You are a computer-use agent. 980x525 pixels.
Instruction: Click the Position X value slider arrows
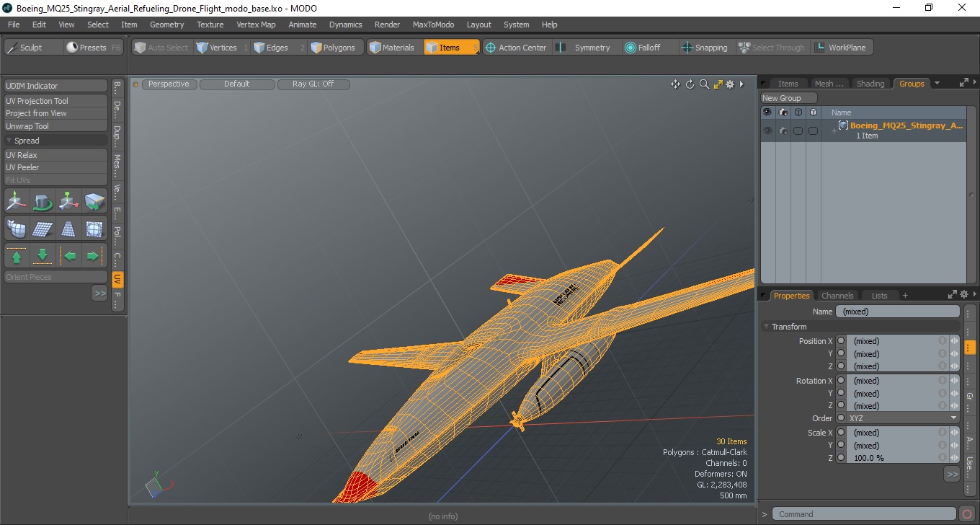(954, 341)
